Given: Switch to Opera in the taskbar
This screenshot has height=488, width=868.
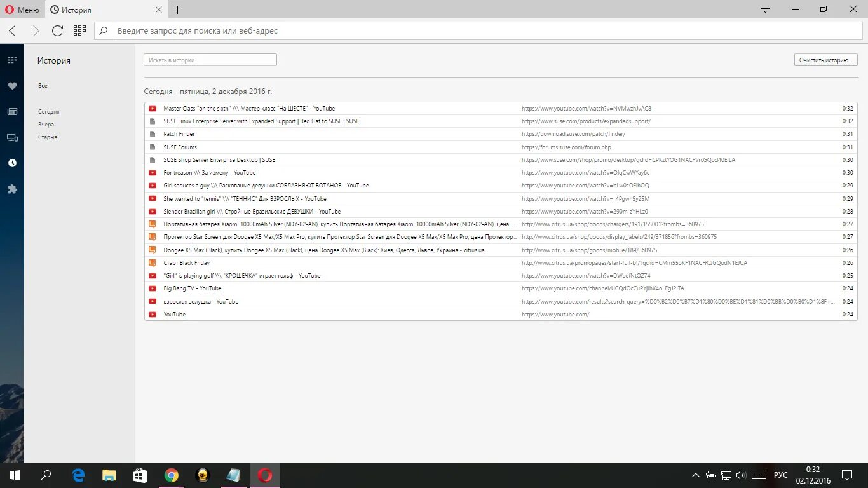Looking at the screenshot, I should tap(265, 475).
